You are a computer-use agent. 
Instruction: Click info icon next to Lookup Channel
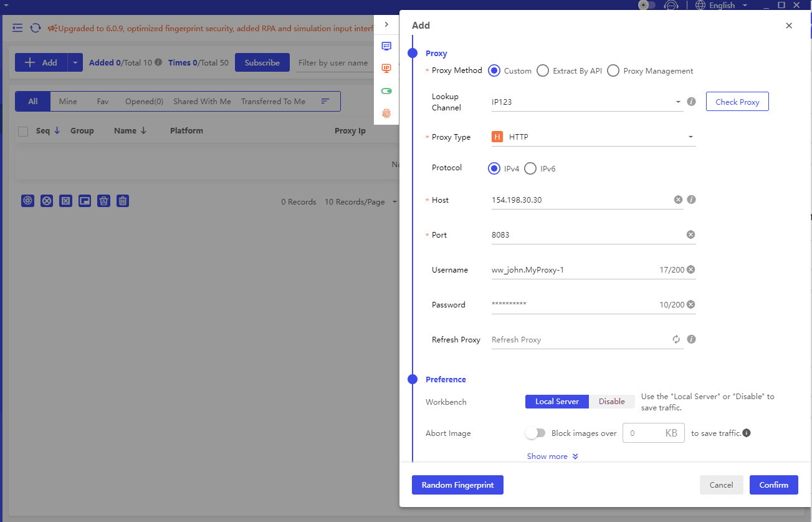pyautogui.click(x=691, y=102)
